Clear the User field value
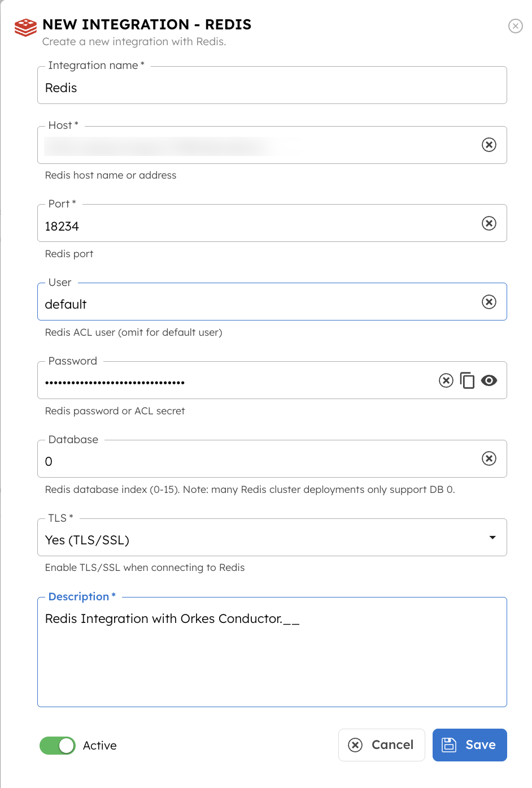 click(x=489, y=302)
